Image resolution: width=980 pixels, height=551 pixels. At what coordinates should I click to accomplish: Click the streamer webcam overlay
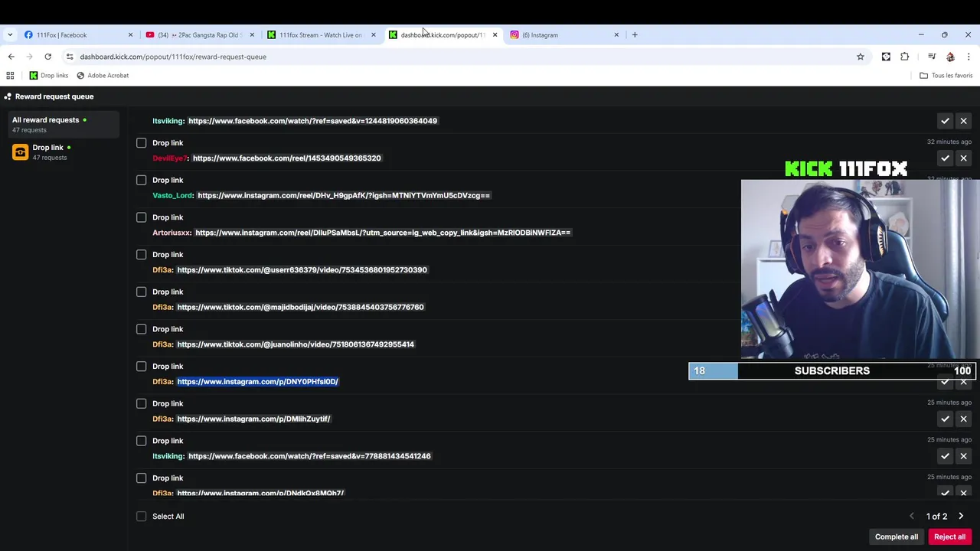coord(861,269)
